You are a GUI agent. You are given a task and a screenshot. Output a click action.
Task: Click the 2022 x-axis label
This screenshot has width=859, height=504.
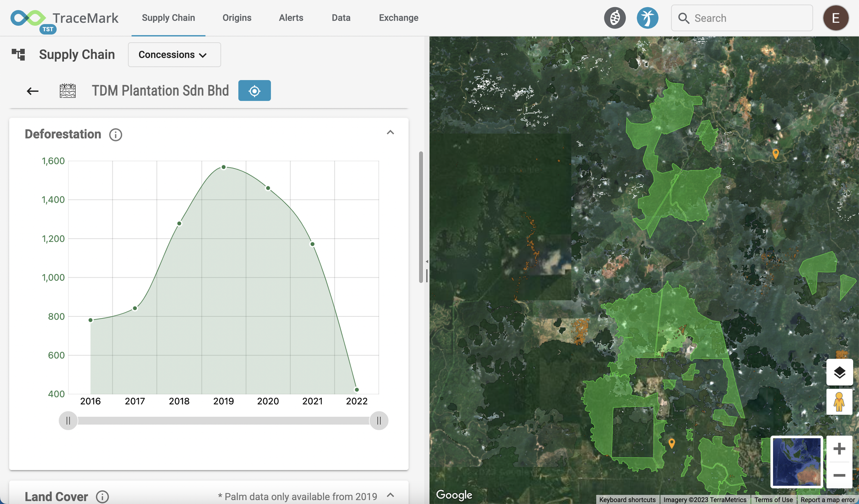coord(357,401)
